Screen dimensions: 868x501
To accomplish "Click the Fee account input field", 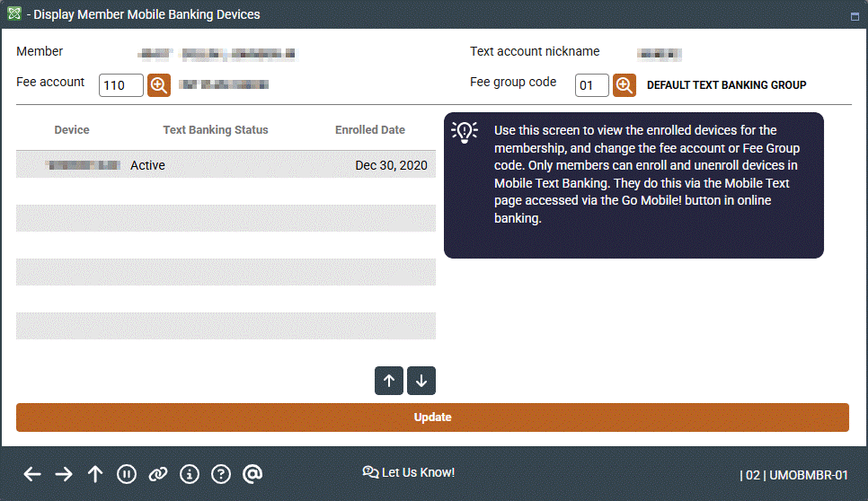I will (x=121, y=85).
